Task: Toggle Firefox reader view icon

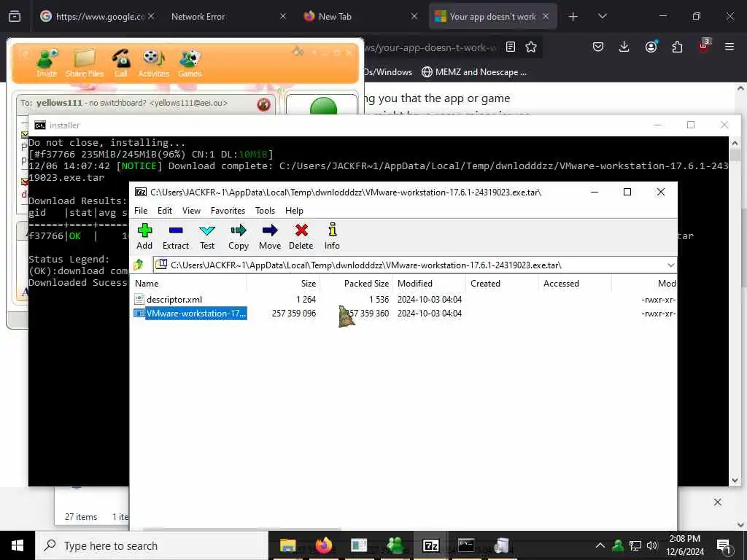Action: coord(511,47)
